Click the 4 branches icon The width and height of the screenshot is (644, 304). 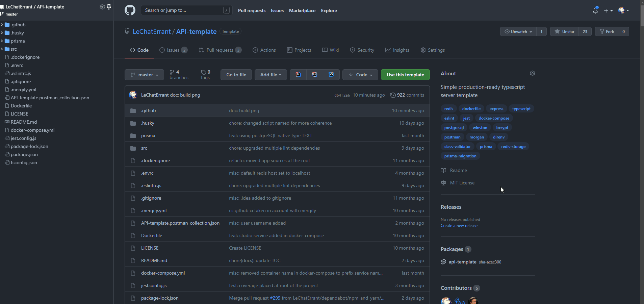pyautogui.click(x=172, y=72)
